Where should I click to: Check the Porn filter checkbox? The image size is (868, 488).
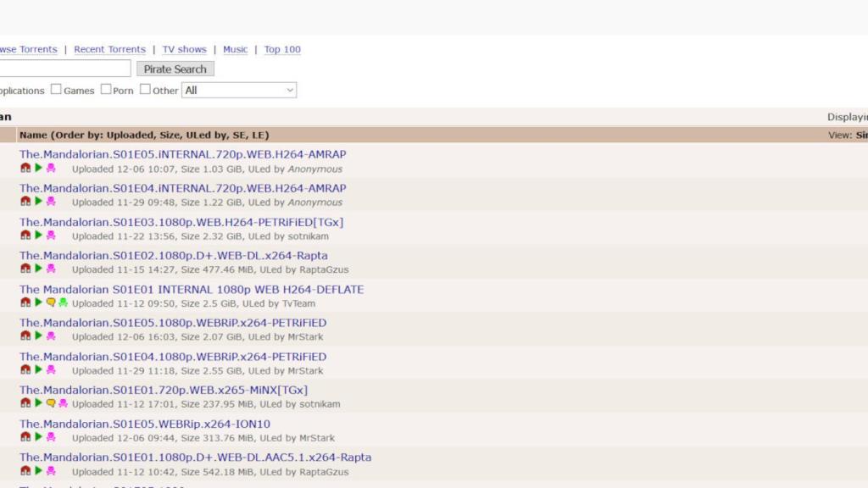[x=106, y=88]
